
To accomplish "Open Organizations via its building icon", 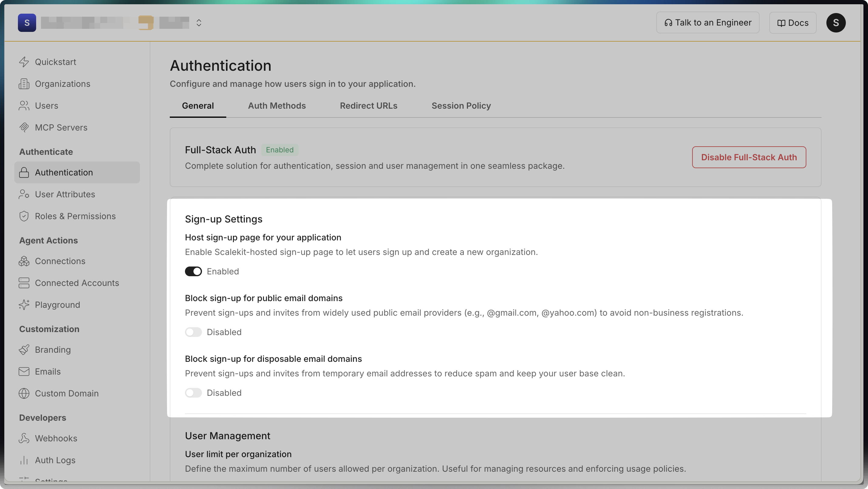I will (24, 84).
